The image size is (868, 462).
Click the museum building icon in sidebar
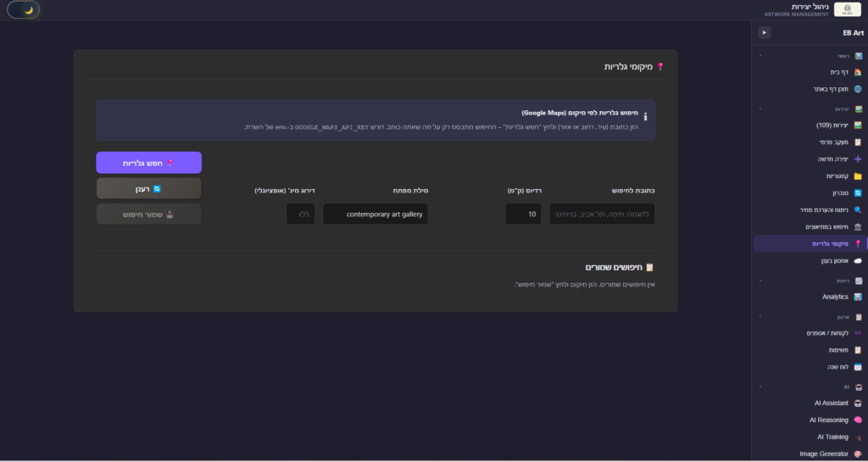point(858,227)
